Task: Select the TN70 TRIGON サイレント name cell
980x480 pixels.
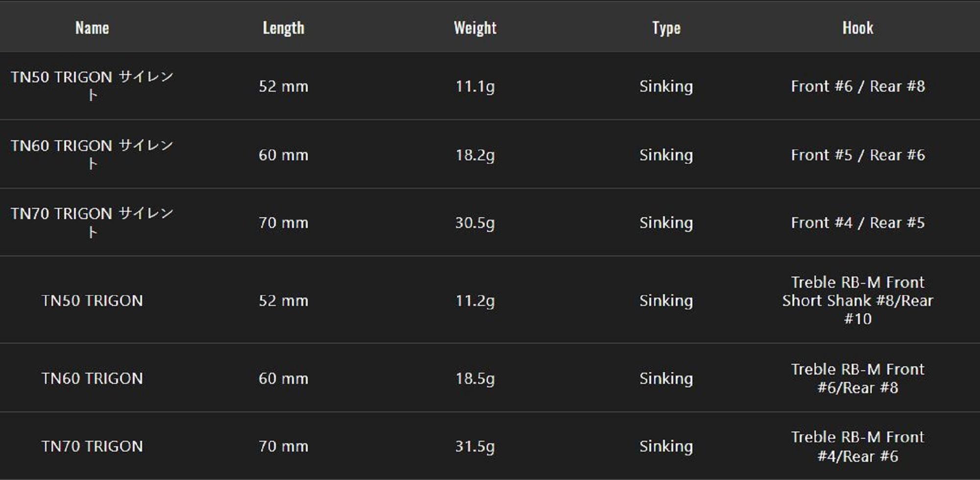Action: tap(92, 223)
